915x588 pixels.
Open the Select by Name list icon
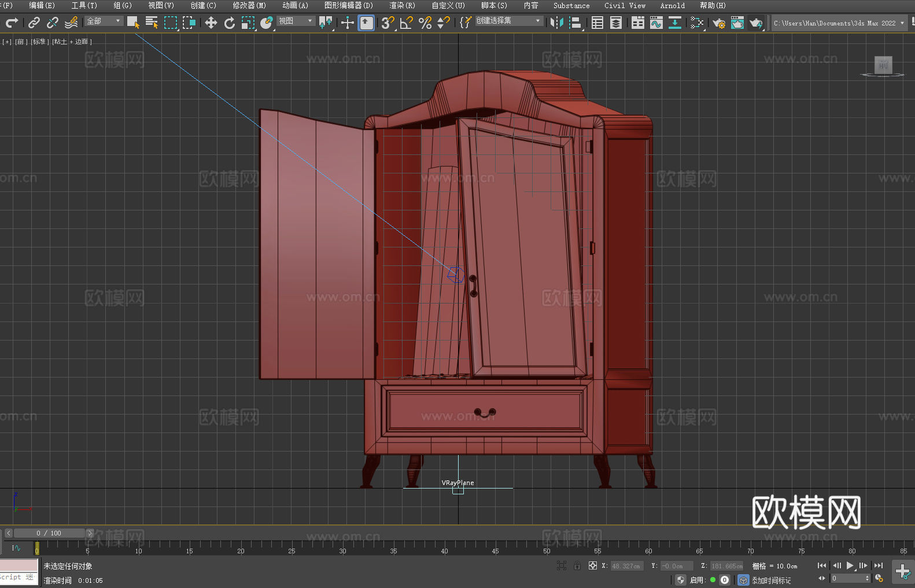coord(152,23)
